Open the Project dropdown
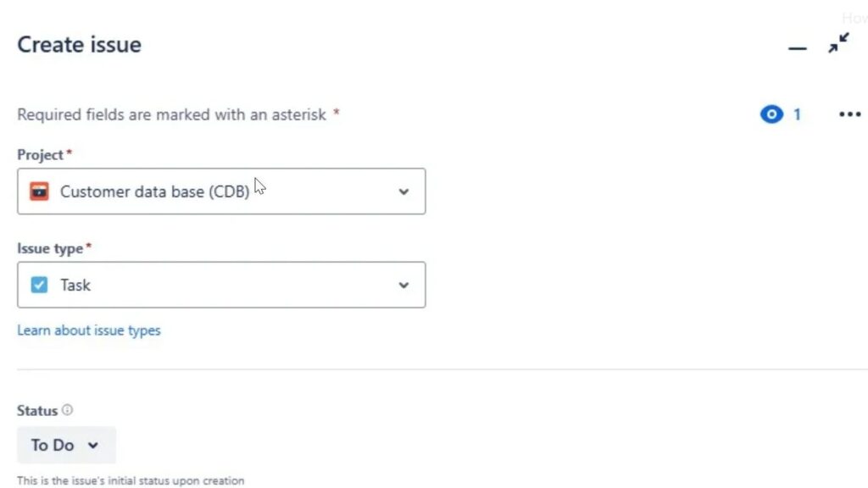Viewport: 868px width, 488px height. click(x=220, y=191)
